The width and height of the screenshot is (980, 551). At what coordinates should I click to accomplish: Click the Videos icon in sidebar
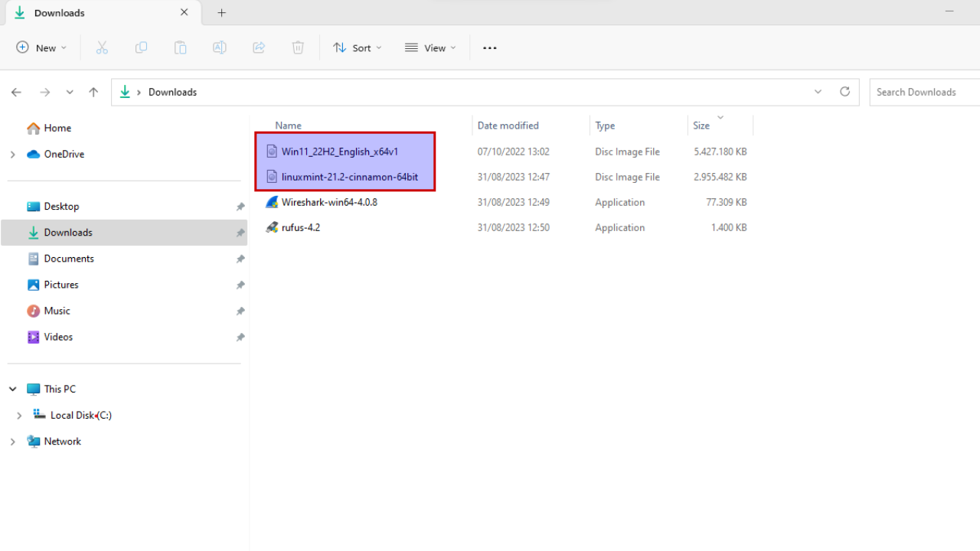[33, 337]
